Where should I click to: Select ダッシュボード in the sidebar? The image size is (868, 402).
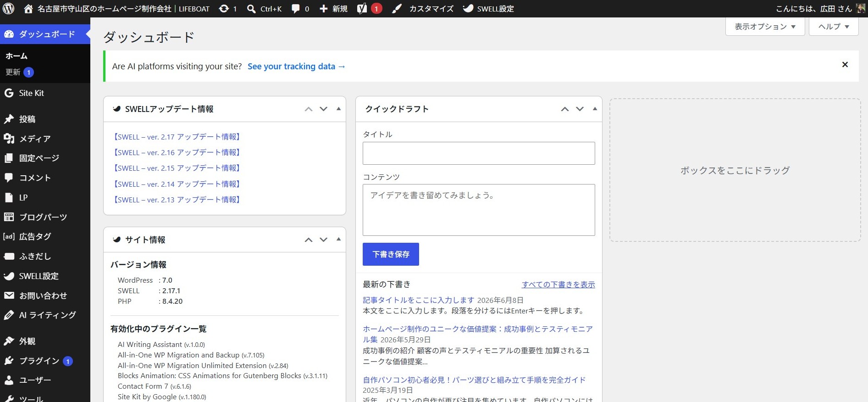[x=45, y=34]
